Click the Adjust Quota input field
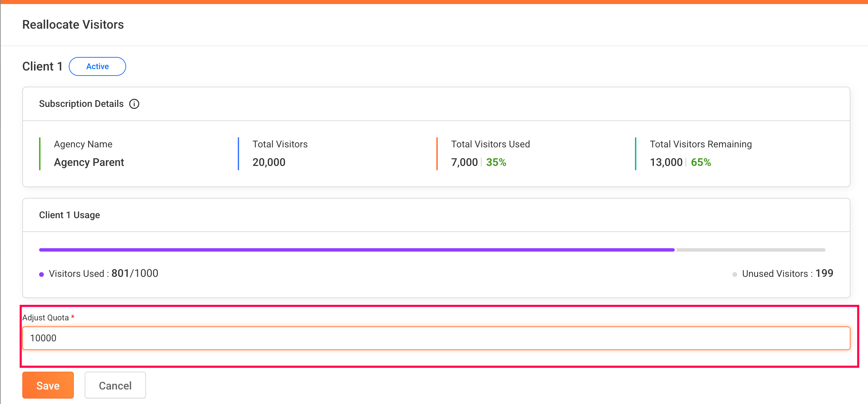 point(436,338)
